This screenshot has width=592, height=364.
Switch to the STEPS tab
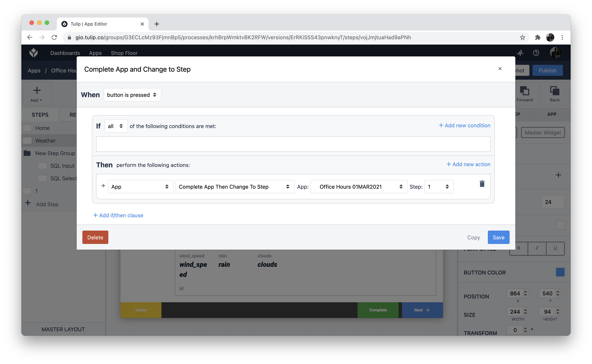40,115
